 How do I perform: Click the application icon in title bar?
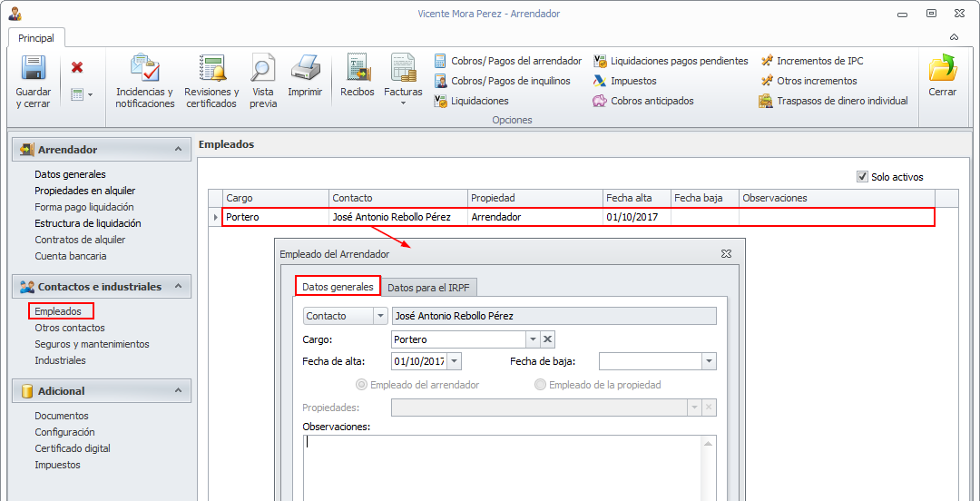tap(15, 13)
